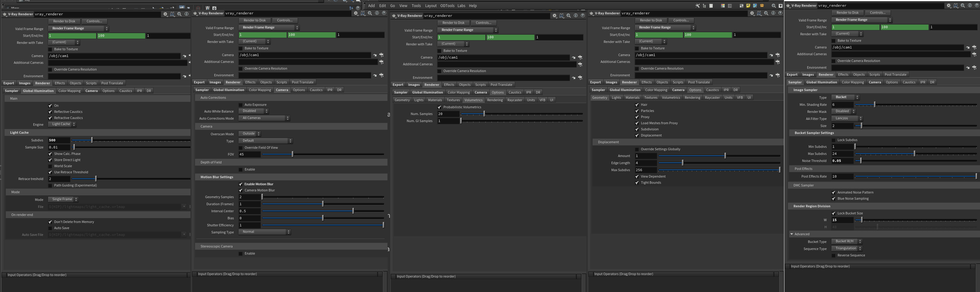Click V-Ray teapot node icon in Light Cache panel
This screenshot has width=980, height=292.
coord(5,14)
